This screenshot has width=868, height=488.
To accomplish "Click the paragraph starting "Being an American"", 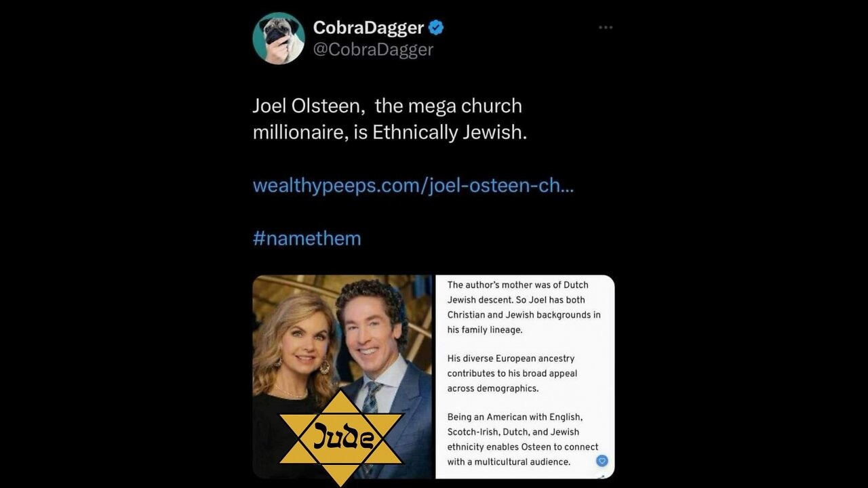I will coord(523,439).
